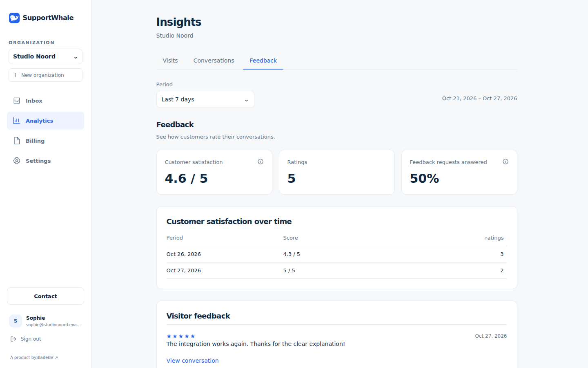Click the Visitor feedback heading
This screenshot has width=588, height=368.
[198, 316]
